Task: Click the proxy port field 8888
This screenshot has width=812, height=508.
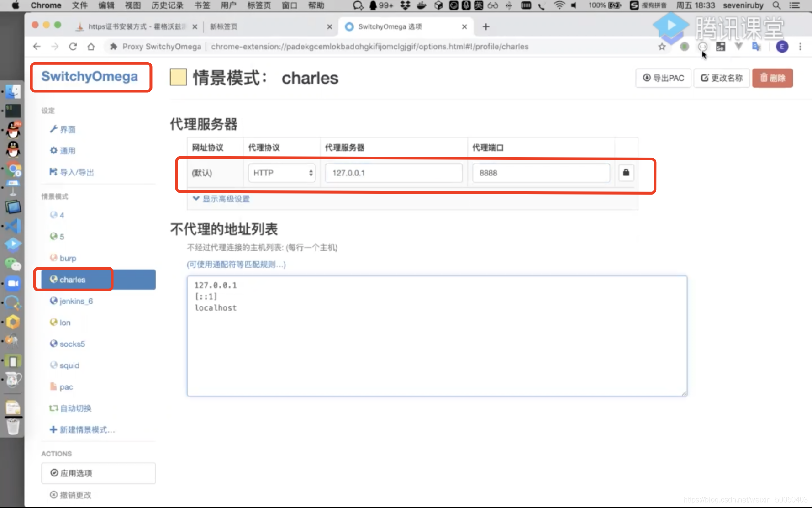Action: tap(541, 173)
